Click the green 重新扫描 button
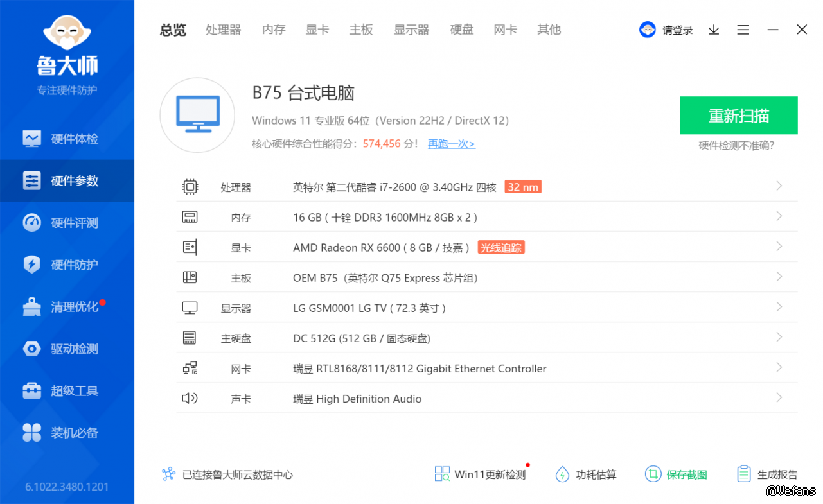This screenshot has width=823, height=504. tap(738, 116)
